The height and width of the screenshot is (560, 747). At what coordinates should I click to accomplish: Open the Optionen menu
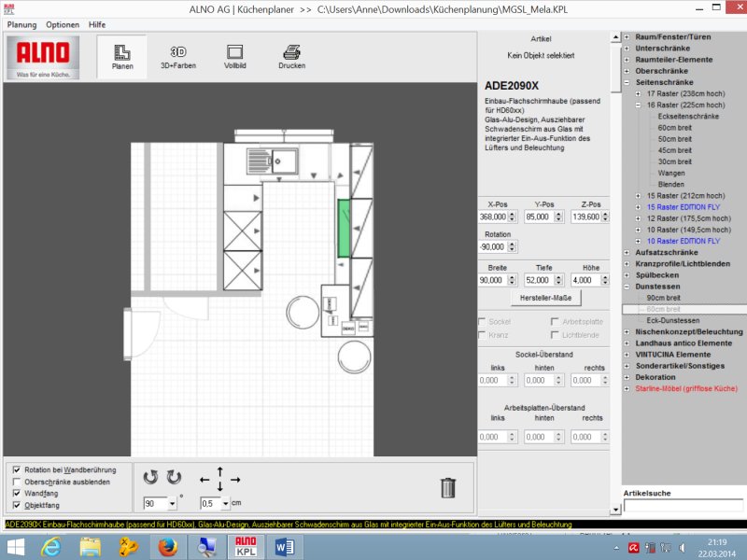coord(63,24)
